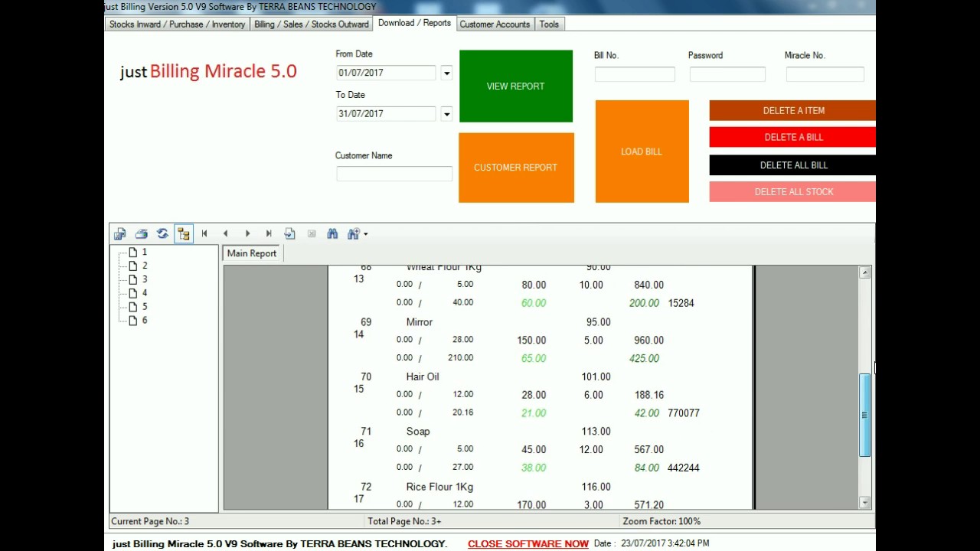Click the Find Text binoculars icon
Screen dimensions: 980x551
coord(332,234)
